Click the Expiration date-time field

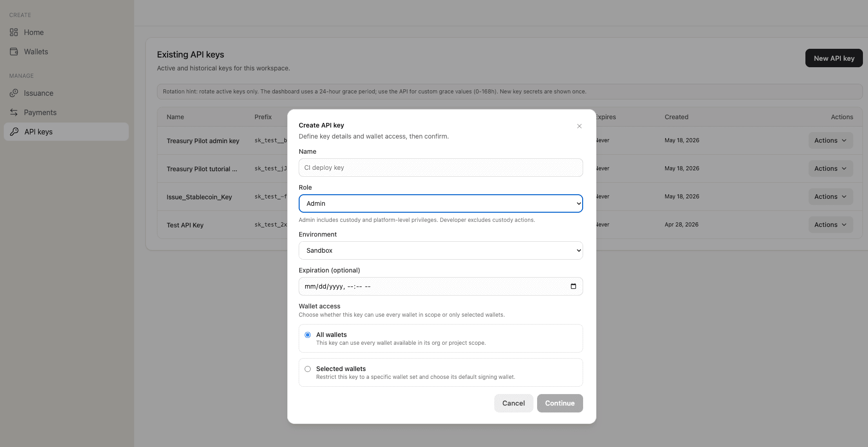441,286
